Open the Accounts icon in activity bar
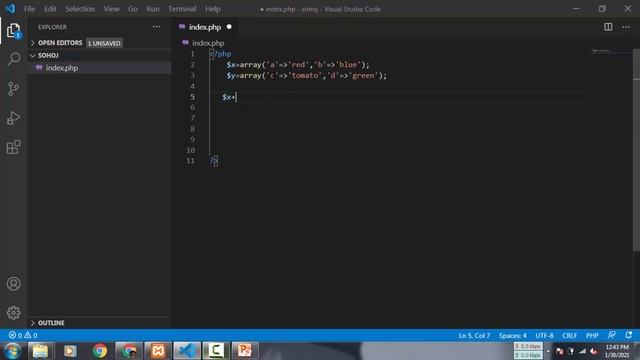This screenshot has height=360, width=640. pos(13,284)
